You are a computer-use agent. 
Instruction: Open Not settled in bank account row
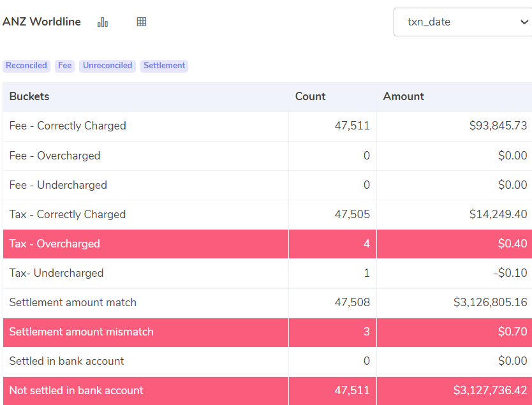pyautogui.click(x=267, y=390)
